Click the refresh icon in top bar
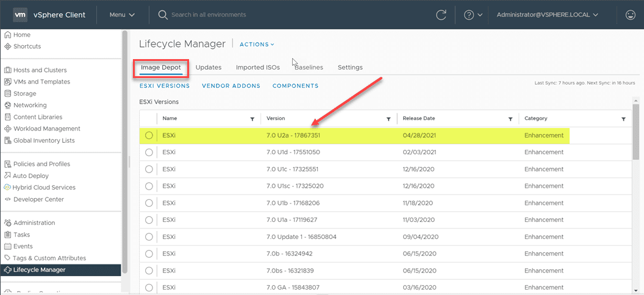644x295 pixels. click(441, 15)
